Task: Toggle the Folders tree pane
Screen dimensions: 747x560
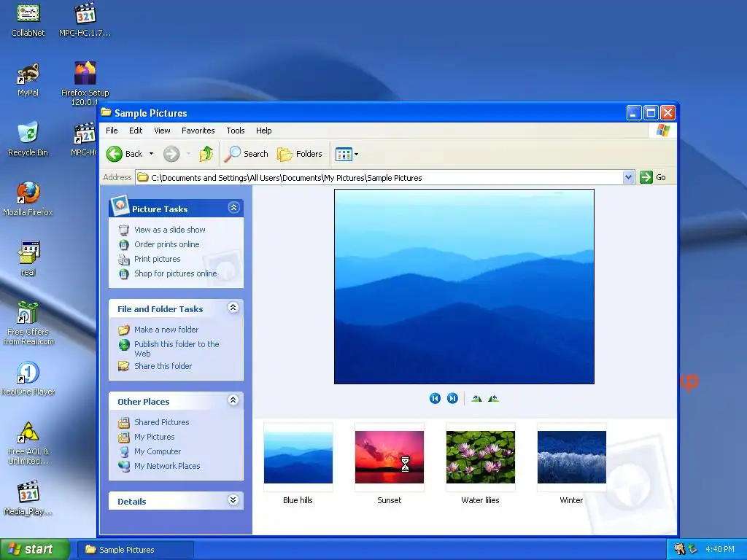Action: coord(300,154)
